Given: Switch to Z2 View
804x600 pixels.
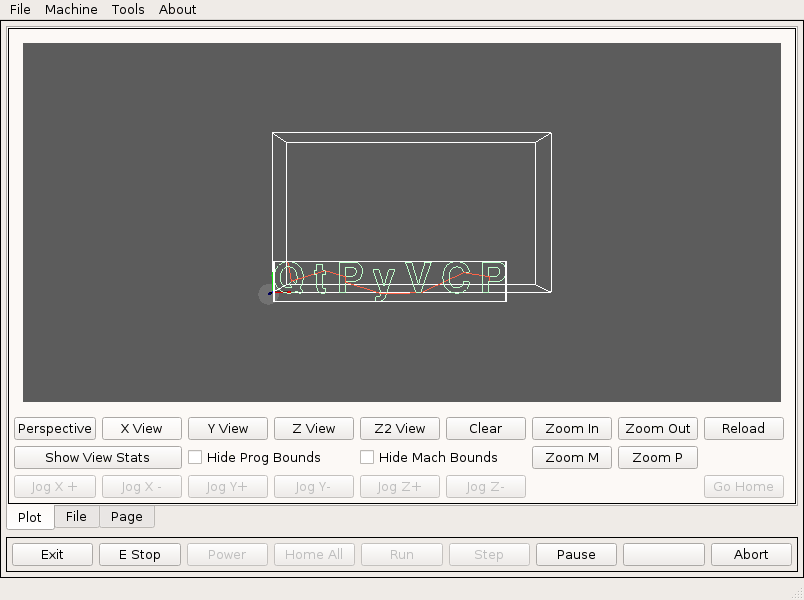Looking at the screenshot, I should [400, 429].
